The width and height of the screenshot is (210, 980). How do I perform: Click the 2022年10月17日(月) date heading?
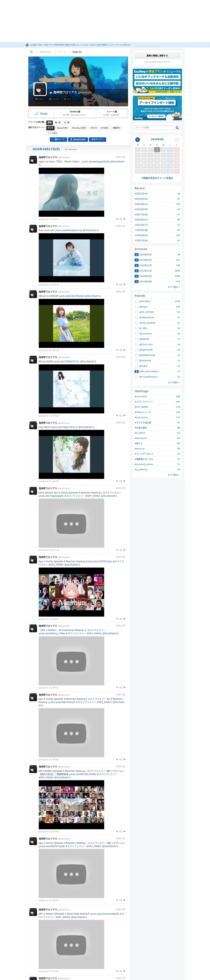tap(46, 149)
